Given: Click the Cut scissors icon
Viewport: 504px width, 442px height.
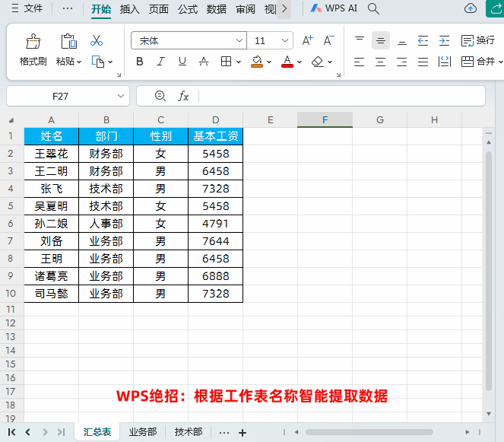Looking at the screenshot, I should pyautogui.click(x=97, y=40).
